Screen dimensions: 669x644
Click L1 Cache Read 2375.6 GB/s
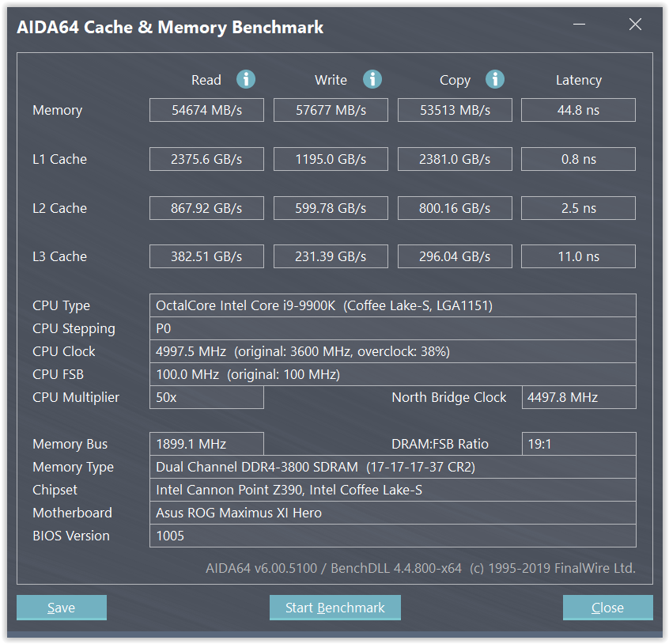pos(206,159)
